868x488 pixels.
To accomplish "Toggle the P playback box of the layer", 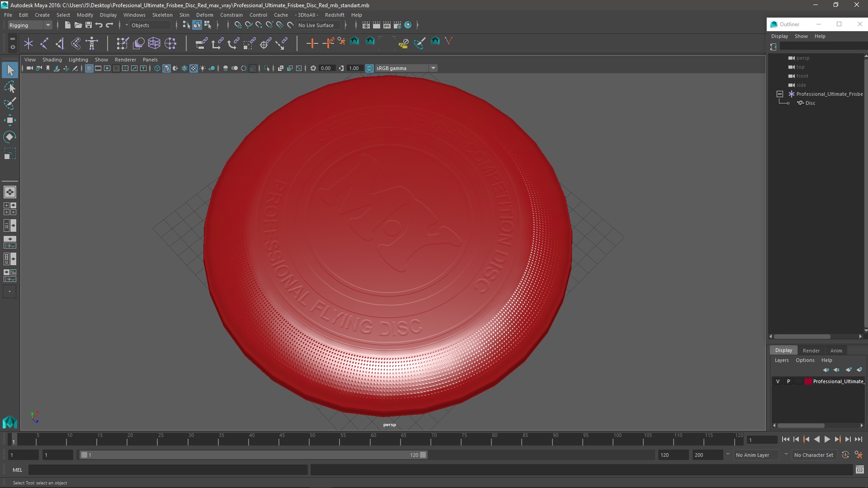I will (x=788, y=381).
